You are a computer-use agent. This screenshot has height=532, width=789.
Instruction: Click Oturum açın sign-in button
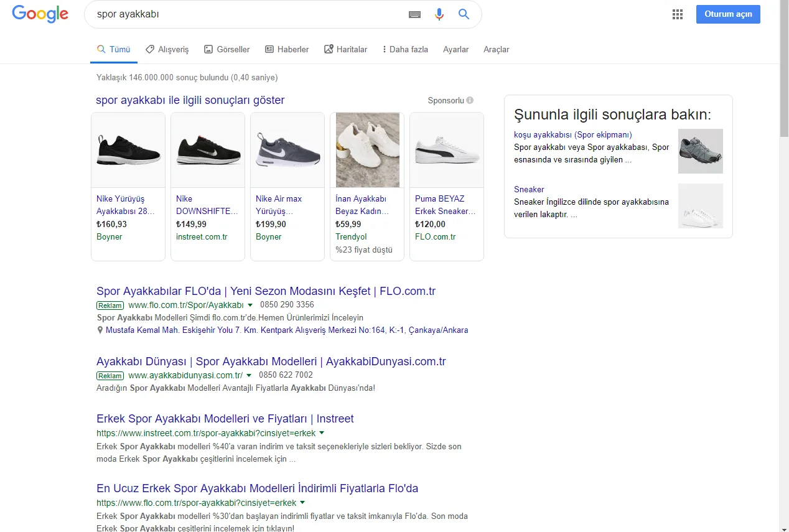tap(728, 14)
